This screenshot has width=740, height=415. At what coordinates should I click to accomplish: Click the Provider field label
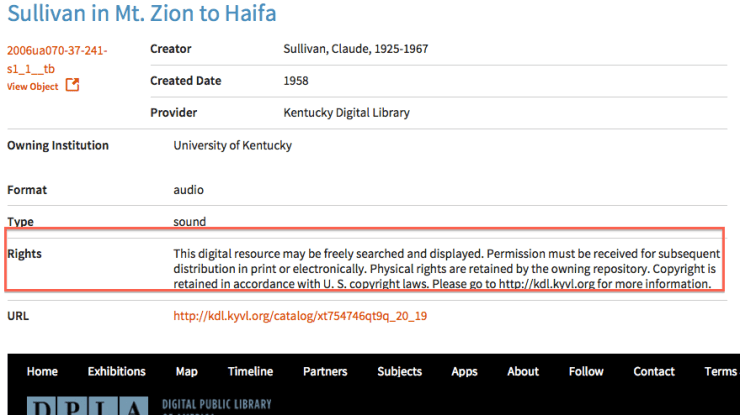173,113
